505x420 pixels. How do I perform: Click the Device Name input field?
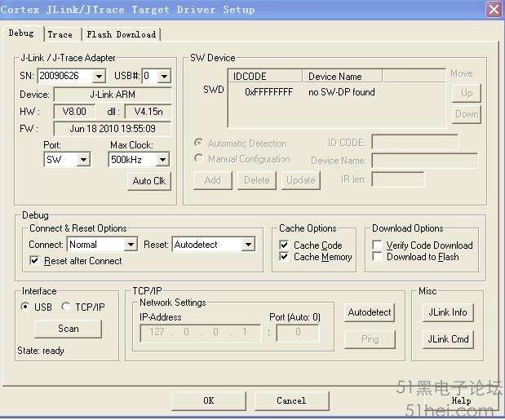[x=425, y=161]
